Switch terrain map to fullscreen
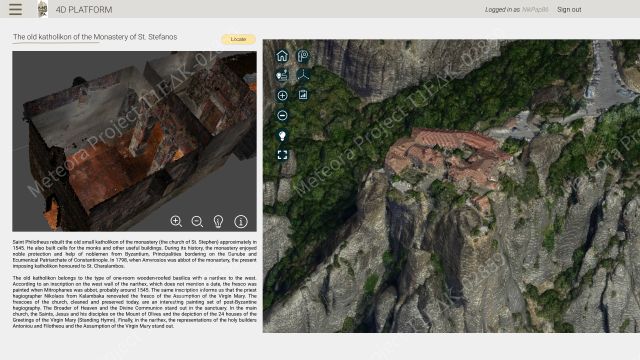Image resolution: width=640 pixels, height=360 pixels. (282, 155)
